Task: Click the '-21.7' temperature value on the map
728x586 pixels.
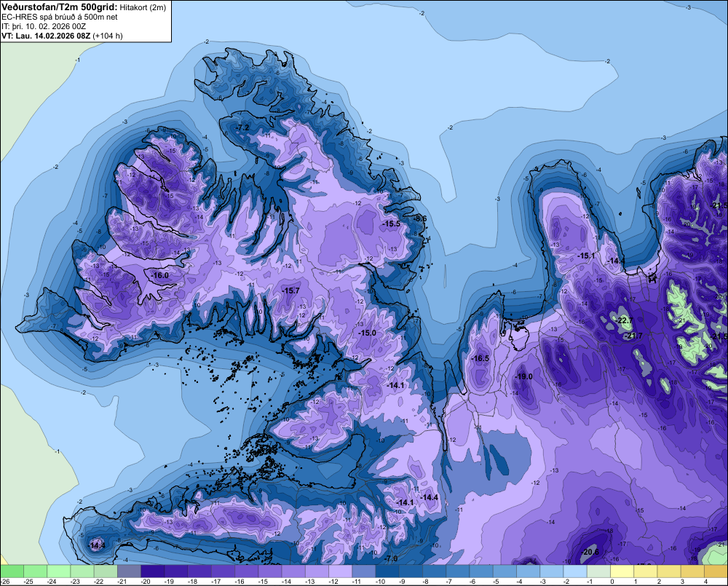Action: (x=634, y=336)
